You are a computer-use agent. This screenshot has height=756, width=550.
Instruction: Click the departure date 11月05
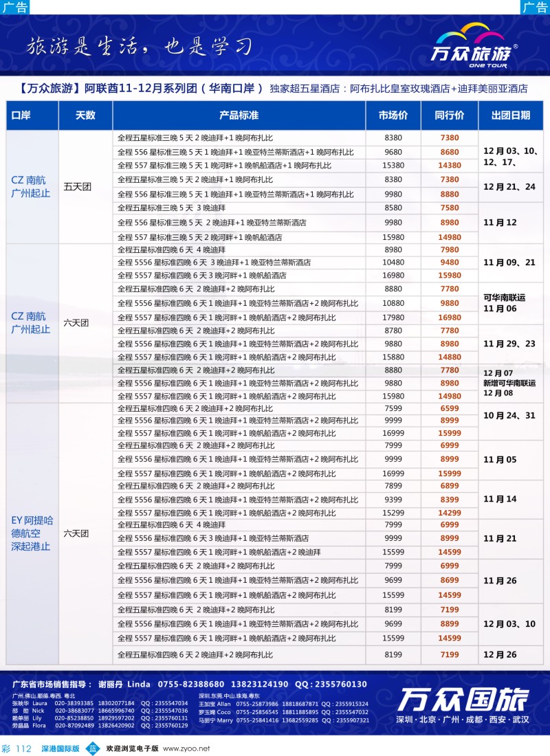click(x=500, y=460)
